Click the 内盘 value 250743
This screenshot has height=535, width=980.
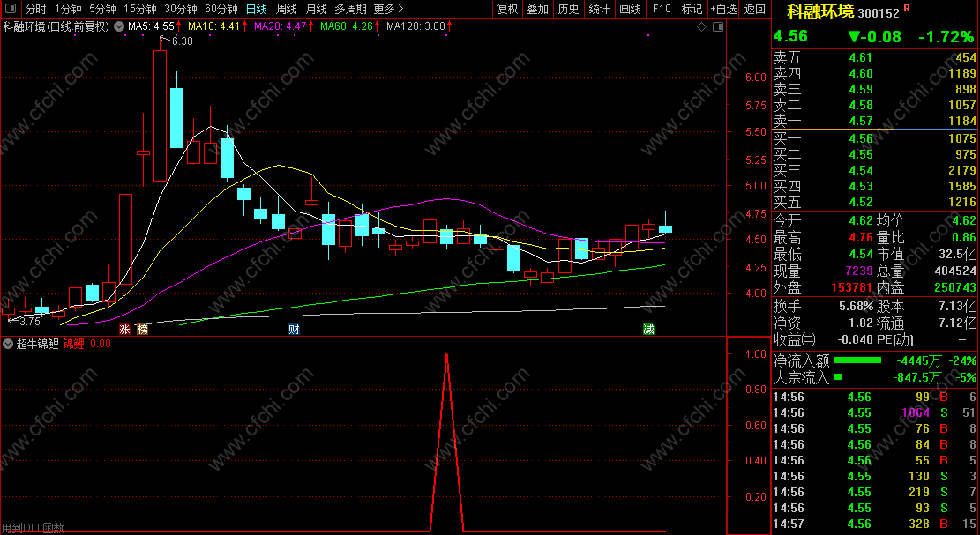tap(955, 287)
